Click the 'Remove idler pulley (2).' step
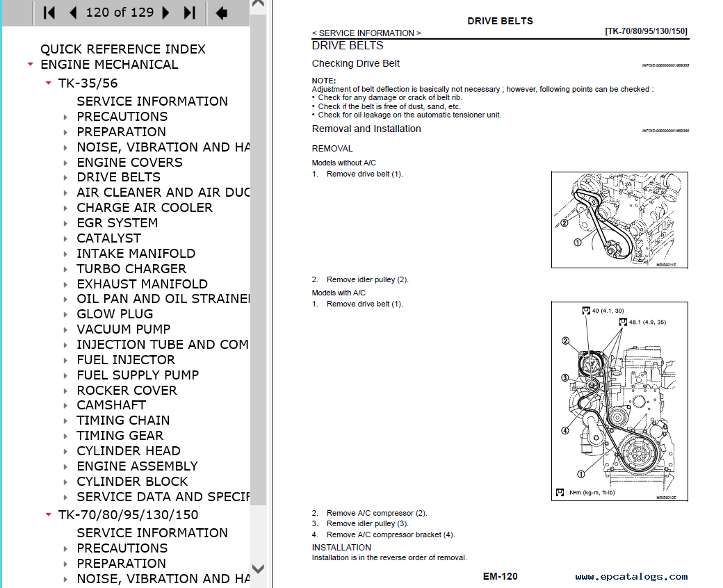 point(368,279)
